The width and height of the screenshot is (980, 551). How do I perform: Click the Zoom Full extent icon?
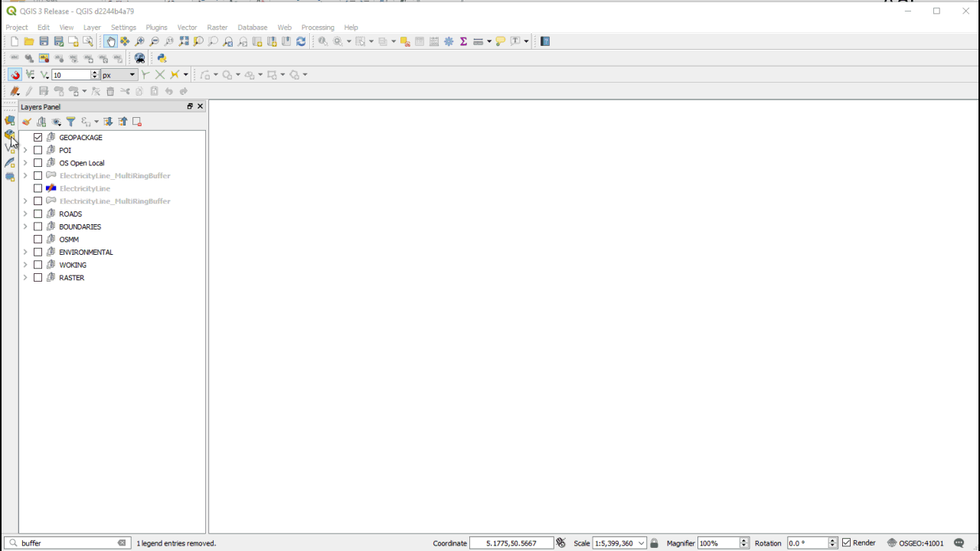(x=184, y=41)
